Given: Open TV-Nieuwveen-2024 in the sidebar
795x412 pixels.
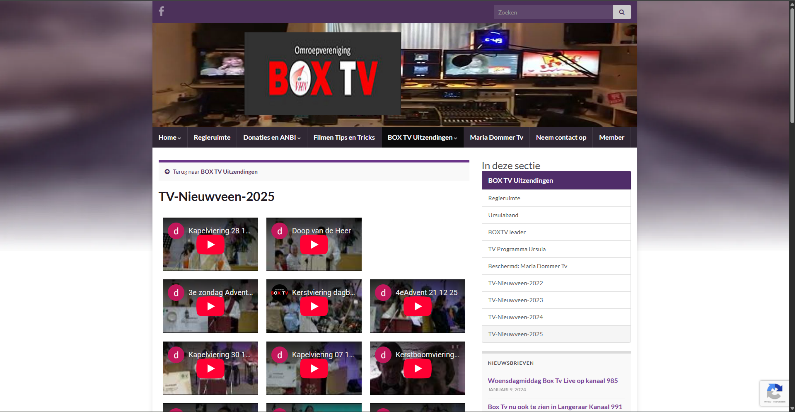Looking at the screenshot, I should pyautogui.click(x=515, y=316).
